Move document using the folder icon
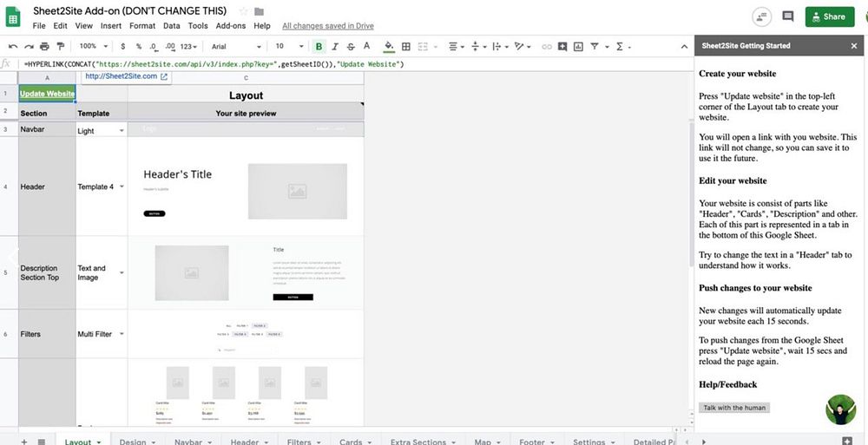 [x=259, y=11]
